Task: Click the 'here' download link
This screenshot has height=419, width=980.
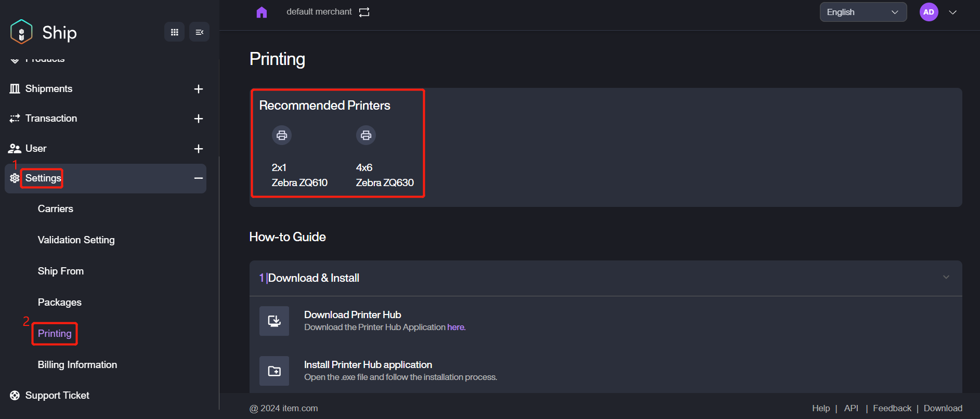Action: [455, 327]
